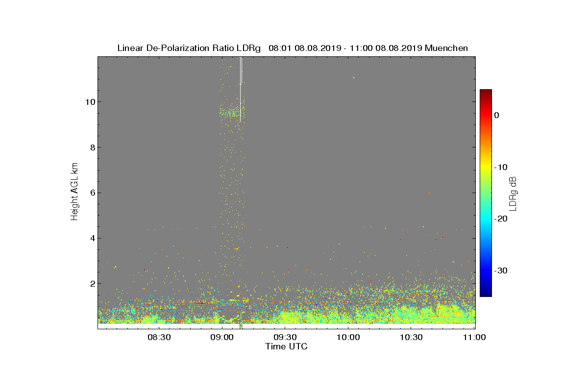The image size is (588, 392).
Task: Click the height tick label '8'
Action: click(92, 147)
